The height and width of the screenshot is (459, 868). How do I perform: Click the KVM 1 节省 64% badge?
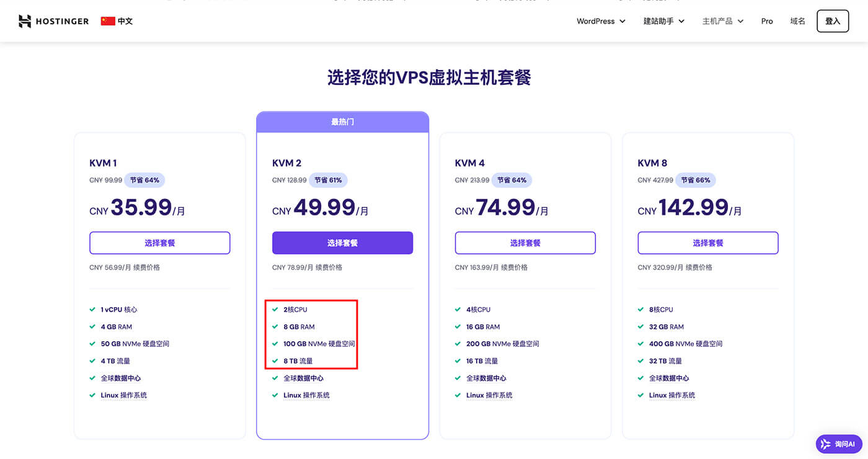pos(144,180)
